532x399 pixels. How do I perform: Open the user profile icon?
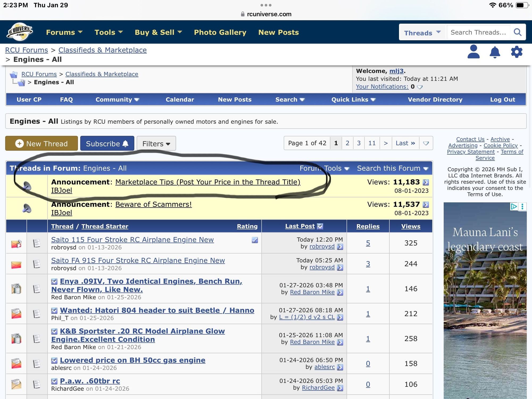click(473, 52)
